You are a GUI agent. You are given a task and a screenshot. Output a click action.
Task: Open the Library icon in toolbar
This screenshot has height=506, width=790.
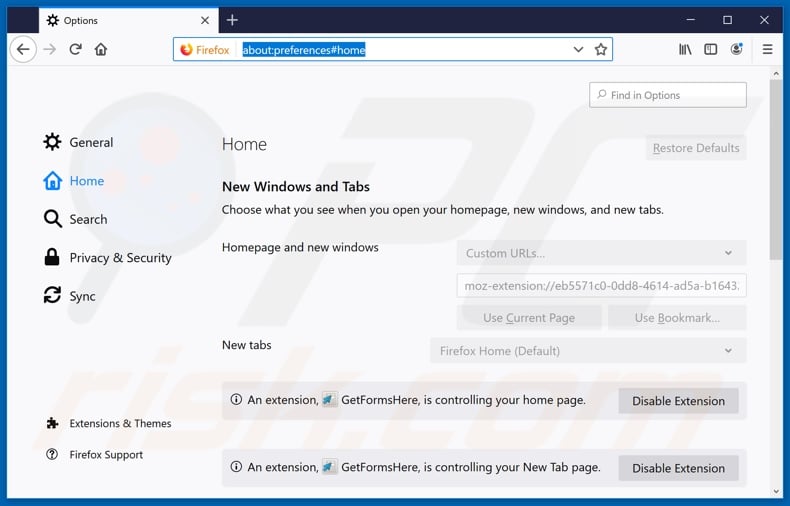[x=685, y=49]
